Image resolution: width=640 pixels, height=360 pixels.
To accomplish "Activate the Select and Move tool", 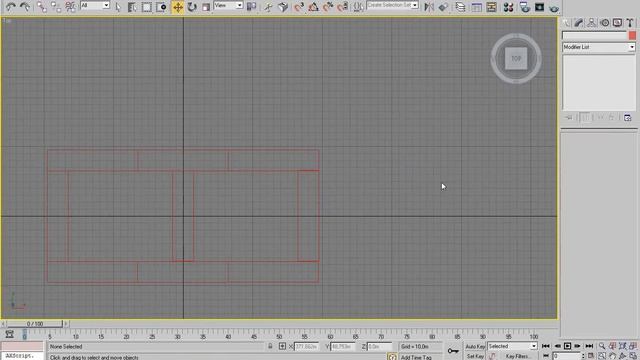I will 178,7.
